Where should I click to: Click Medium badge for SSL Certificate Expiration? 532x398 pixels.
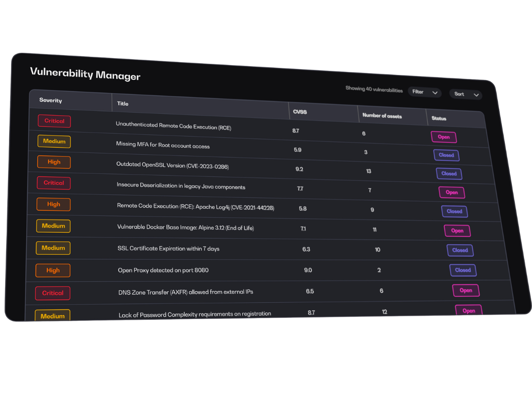click(x=53, y=248)
